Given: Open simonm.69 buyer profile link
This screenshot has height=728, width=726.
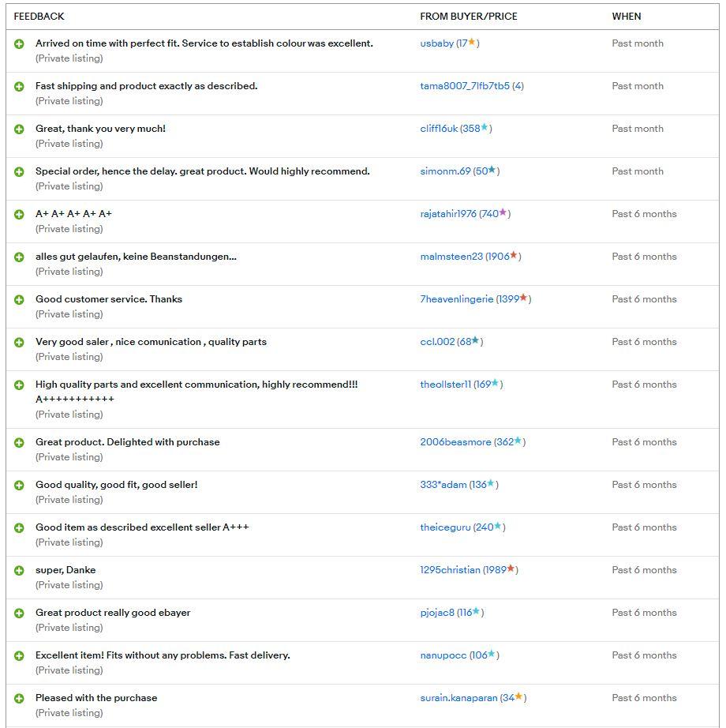Looking at the screenshot, I should pyautogui.click(x=445, y=171).
